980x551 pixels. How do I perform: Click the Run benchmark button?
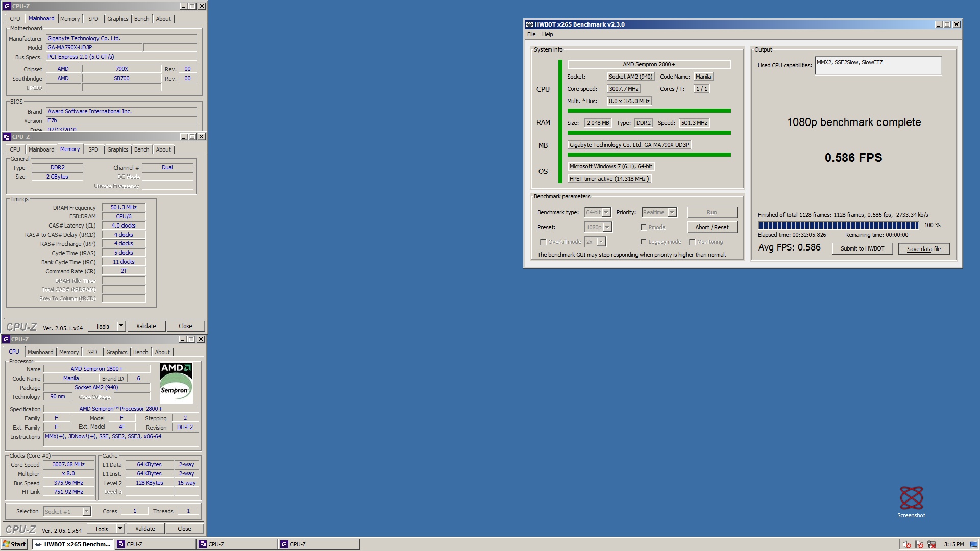tap(712, 212)
